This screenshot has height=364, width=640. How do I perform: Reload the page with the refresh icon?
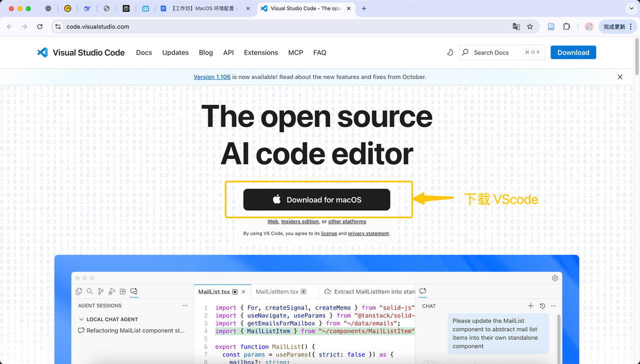pos(40,26)
